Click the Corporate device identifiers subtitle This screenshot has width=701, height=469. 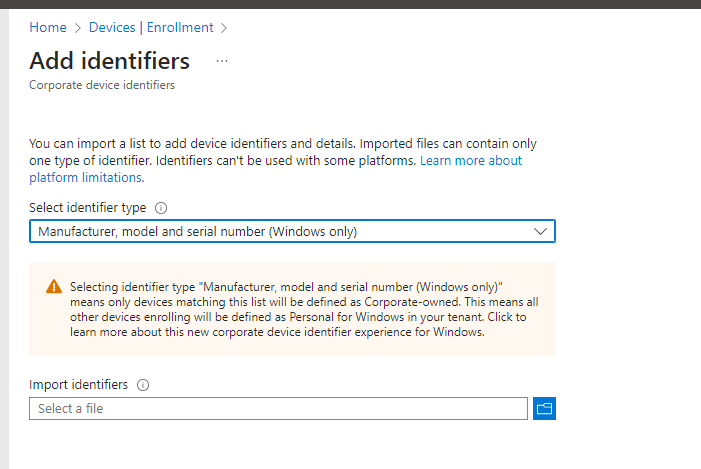click(x=102, y=85)
